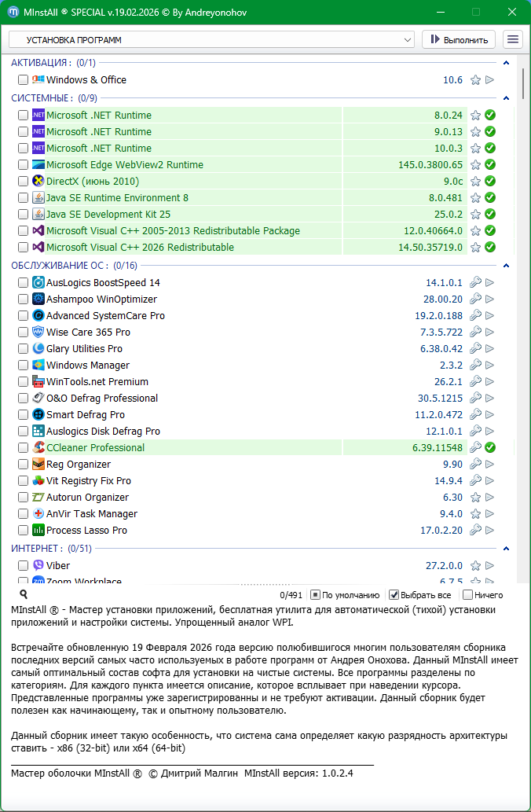Click green check icon for CCleaner Professional
Screen dimensions: 531x812
pos(490,448)
